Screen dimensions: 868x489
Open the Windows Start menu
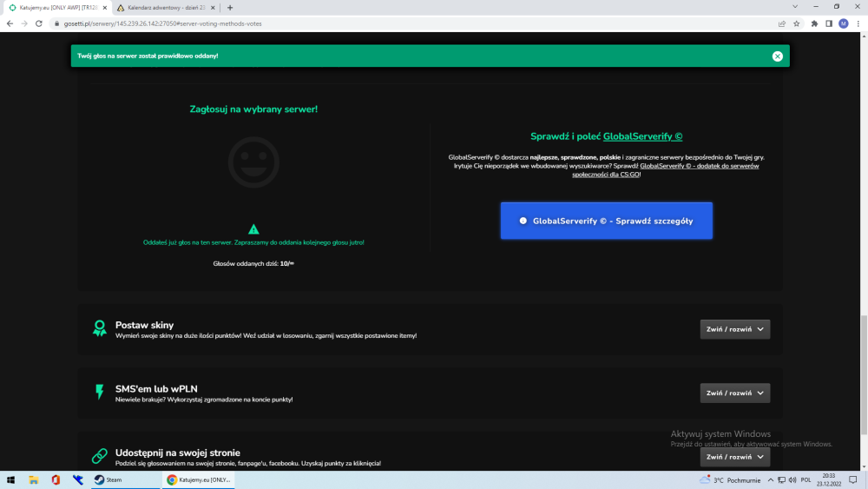pyautogui.click(x=10, y=479)
